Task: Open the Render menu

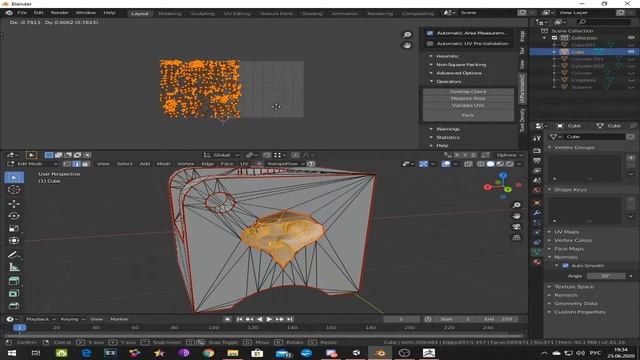Action: 59,13
